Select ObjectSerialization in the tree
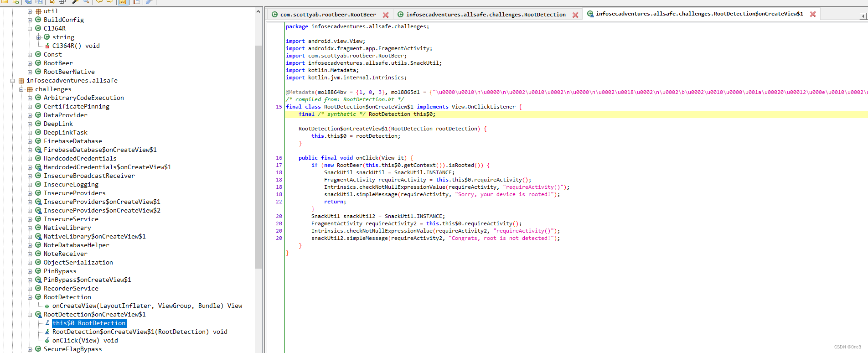Image resolution: width=868 pixels, height=353 pixels. click(x=78, y=262)
